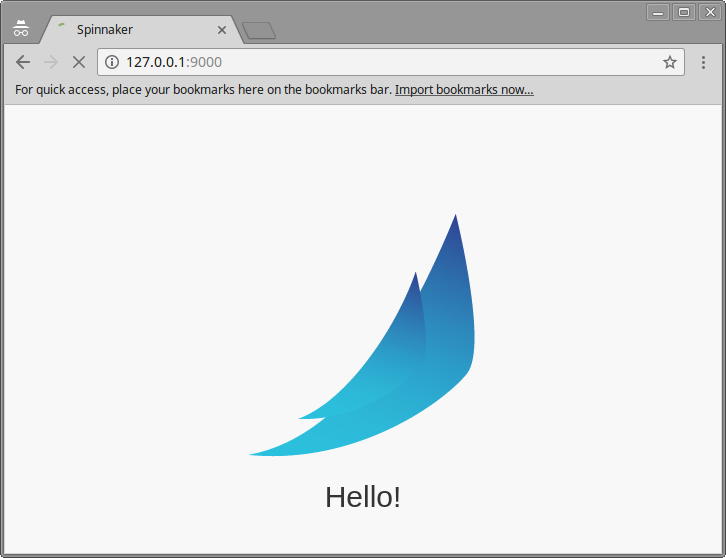Click the Import bookmarks now link
The height and width of the screenshot is (558, 726).
pyautogui.click(x=464, y=89)
